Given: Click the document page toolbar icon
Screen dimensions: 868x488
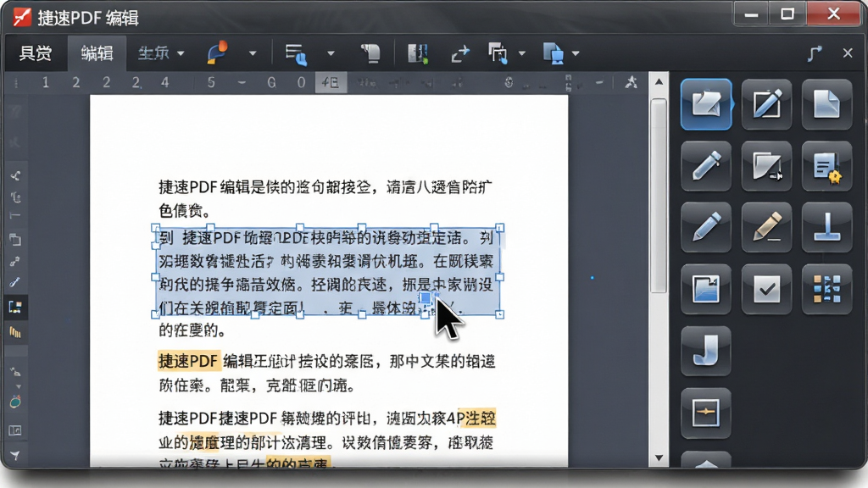Looking at the screenshot, I should point(370,53).
